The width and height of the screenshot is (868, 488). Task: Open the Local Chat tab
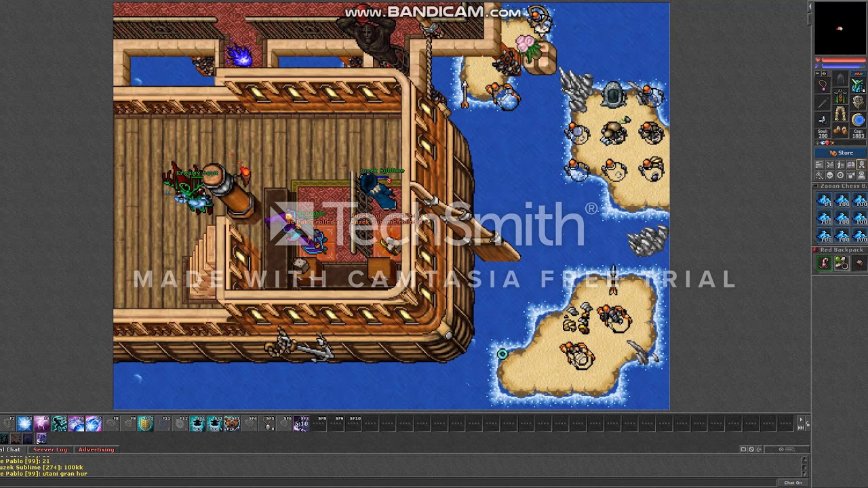[x=12, y=449]
